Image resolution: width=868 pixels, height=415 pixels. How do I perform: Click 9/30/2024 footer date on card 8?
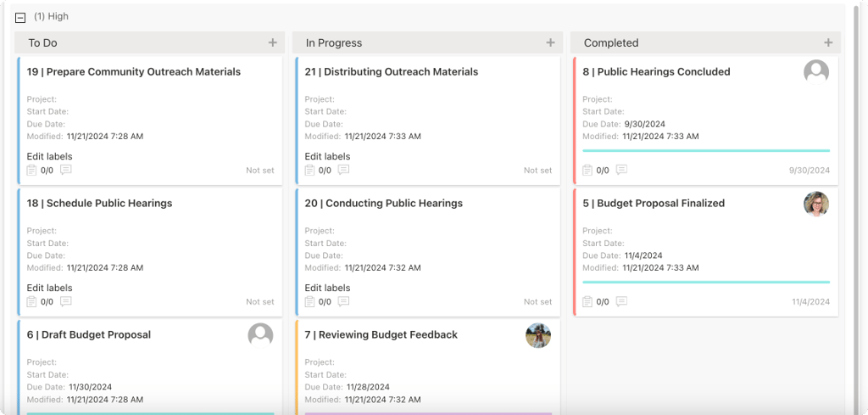click(810, 170)
